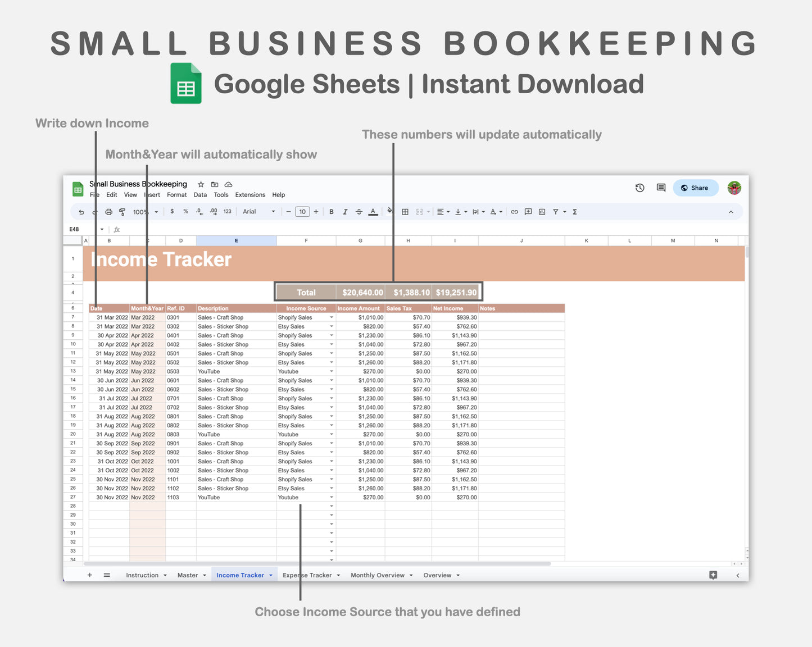Open the text color picker
Viewport: 812px width, 647px height.
click(x=373, y=212)
